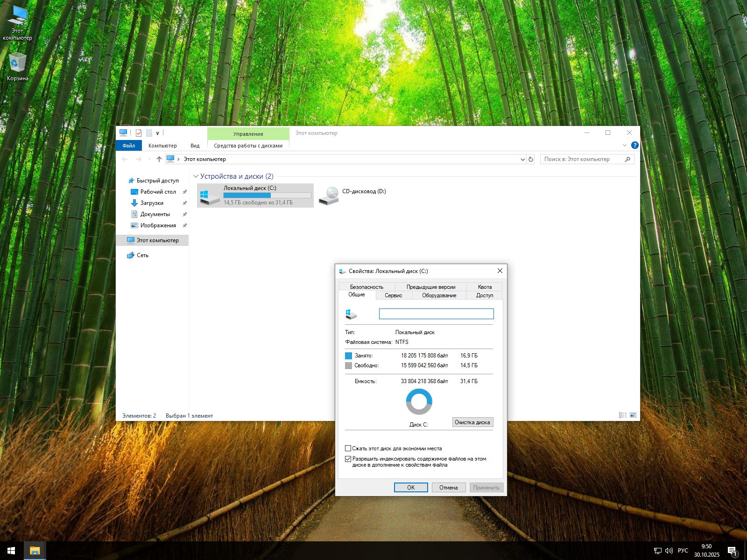Click the refresh icon in address bar
The image size is (747, 560).
(530, 159)
